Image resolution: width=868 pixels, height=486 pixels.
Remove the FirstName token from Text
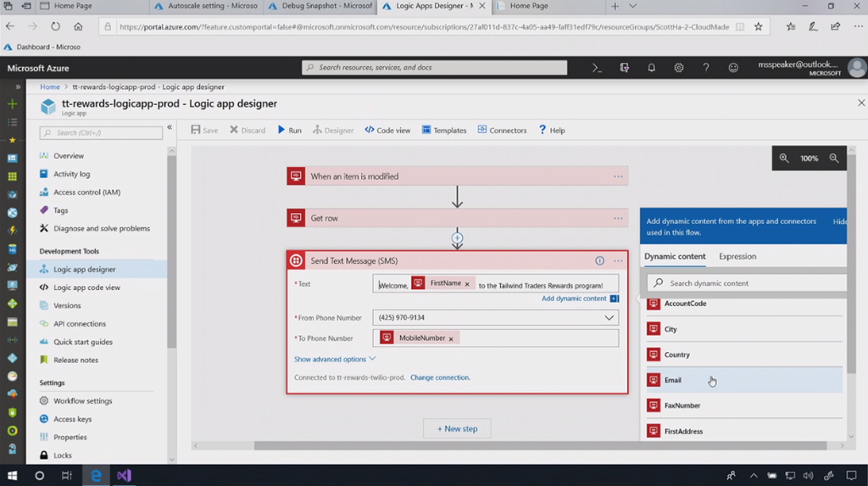[467, 284]
